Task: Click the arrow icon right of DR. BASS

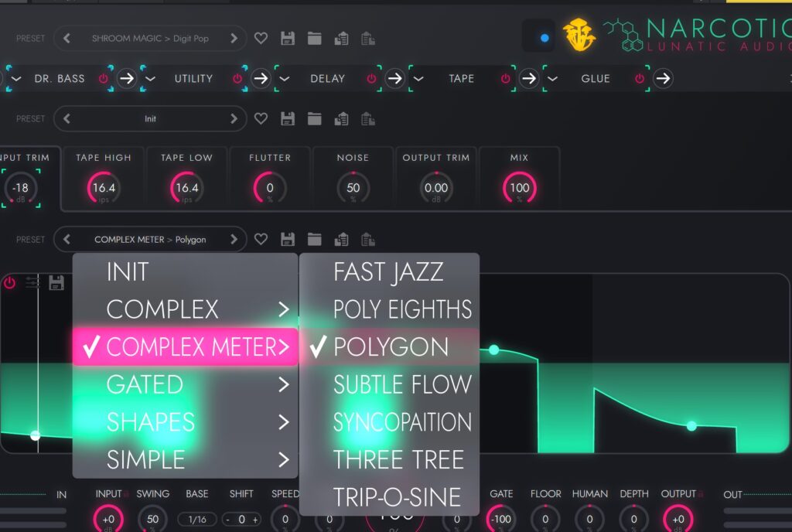Action: [127, 78]
